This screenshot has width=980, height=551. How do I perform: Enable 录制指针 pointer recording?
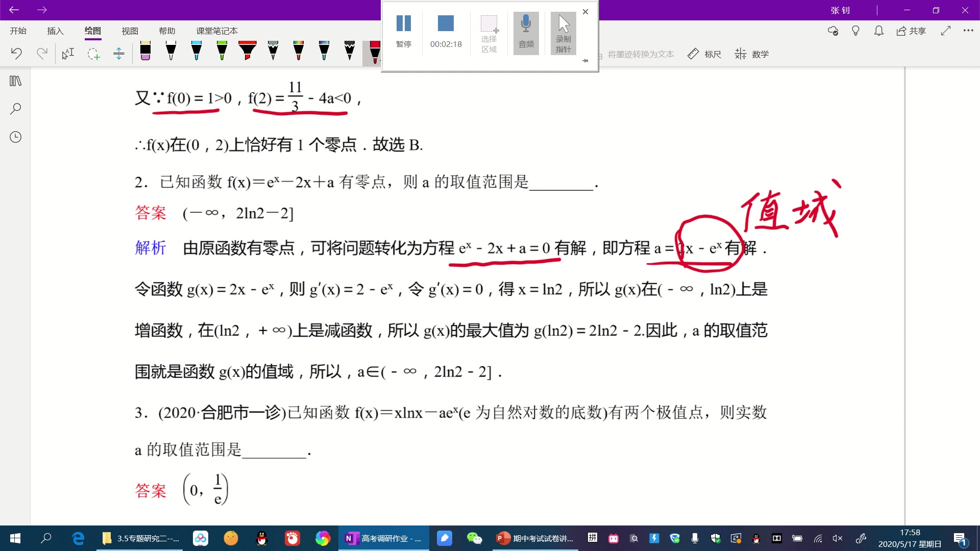562,32
